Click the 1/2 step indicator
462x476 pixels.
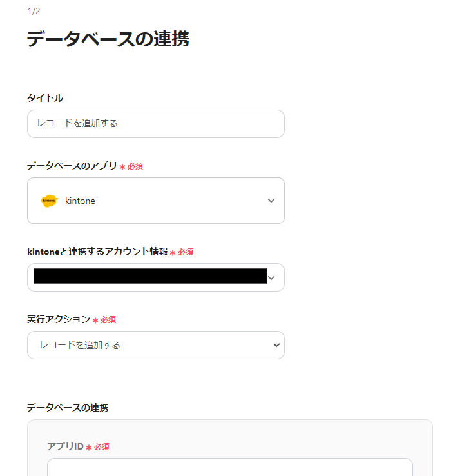[x=34, y=11]
